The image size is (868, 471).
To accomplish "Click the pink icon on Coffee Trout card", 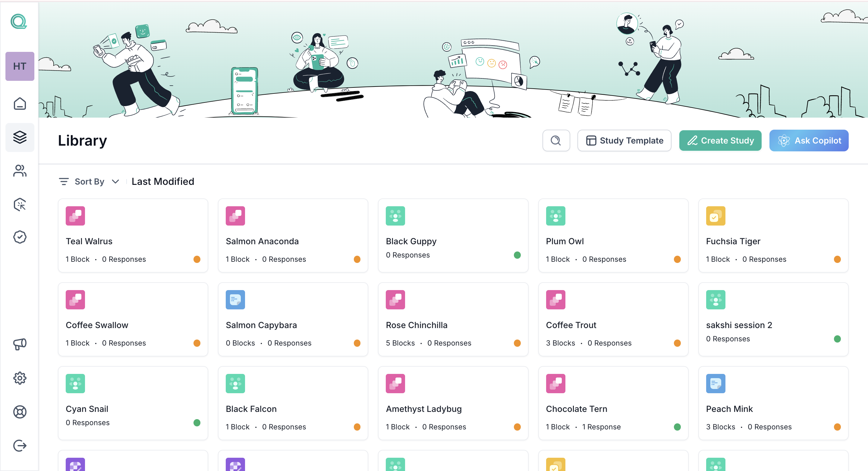I will point(555,300).
